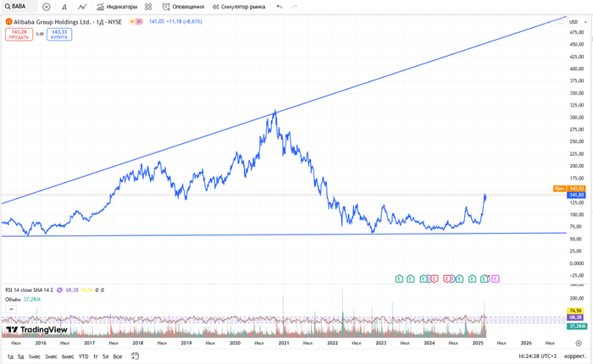Start the Симулятор рынка replay

pos(239,7)
